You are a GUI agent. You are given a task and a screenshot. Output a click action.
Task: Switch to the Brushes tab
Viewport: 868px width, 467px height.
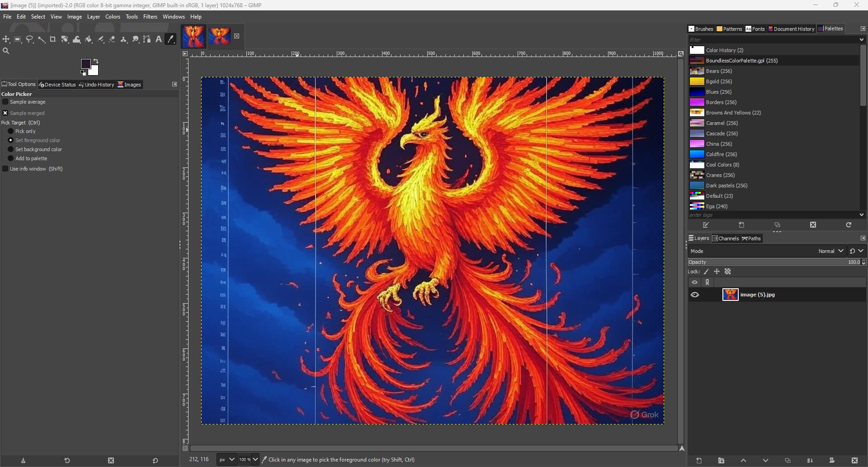coord(701,29)
